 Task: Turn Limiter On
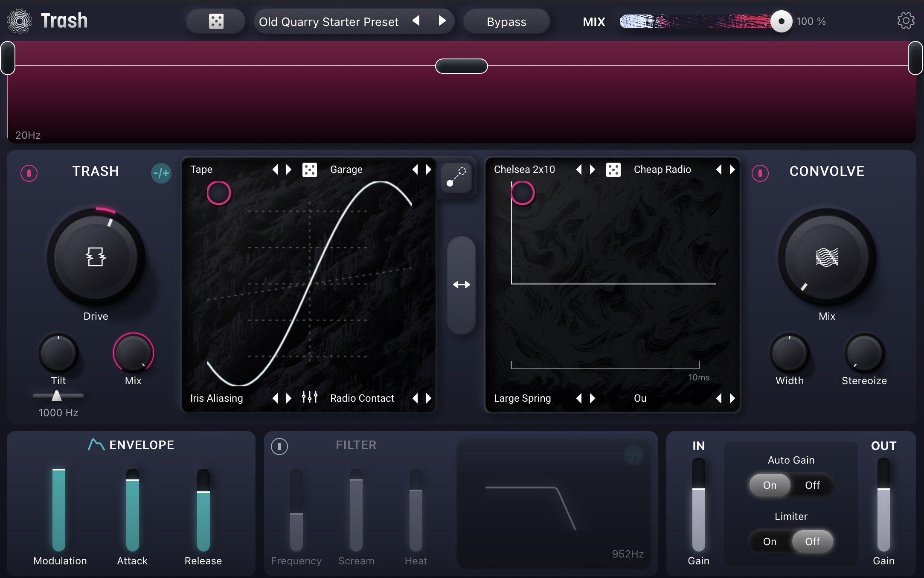click(770, 541)
